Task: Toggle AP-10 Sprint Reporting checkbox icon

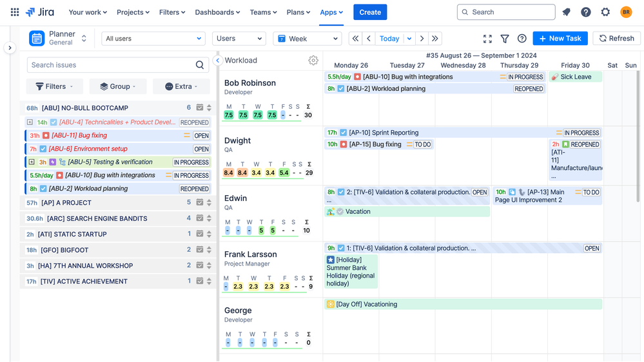Action: point(344,133)
